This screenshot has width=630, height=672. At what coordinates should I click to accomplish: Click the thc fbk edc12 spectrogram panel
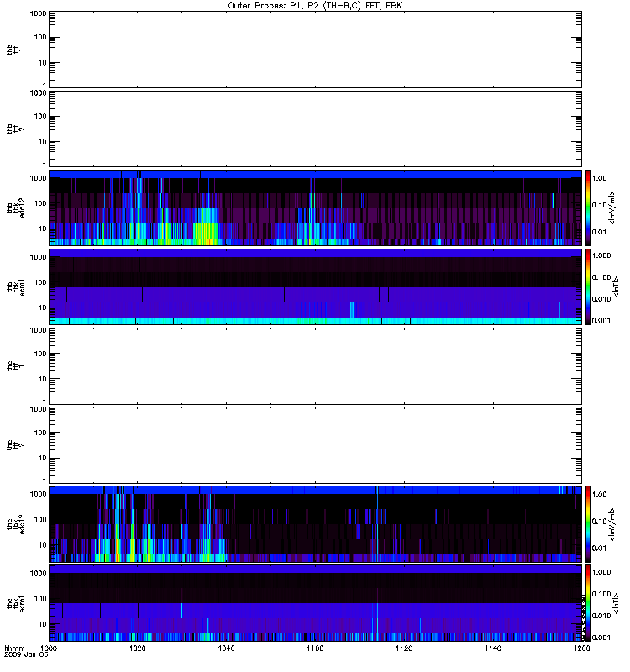(x=315, y=523)
